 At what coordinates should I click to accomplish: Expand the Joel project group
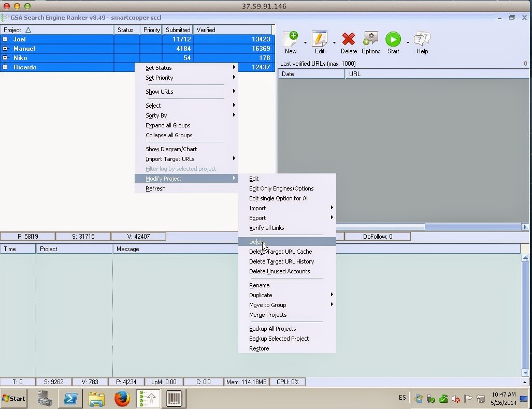click(x=5, y=39)
